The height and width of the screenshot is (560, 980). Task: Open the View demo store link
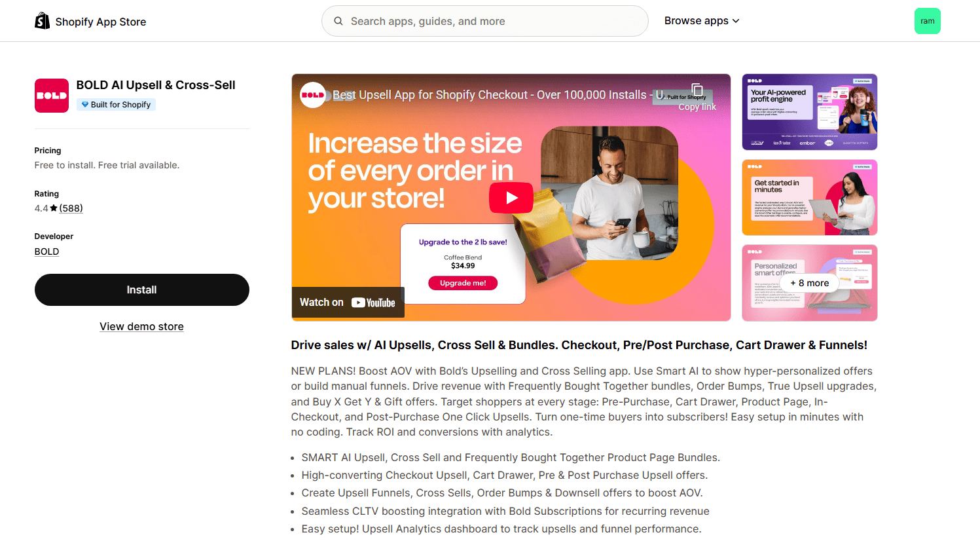[x=141, y=326]
